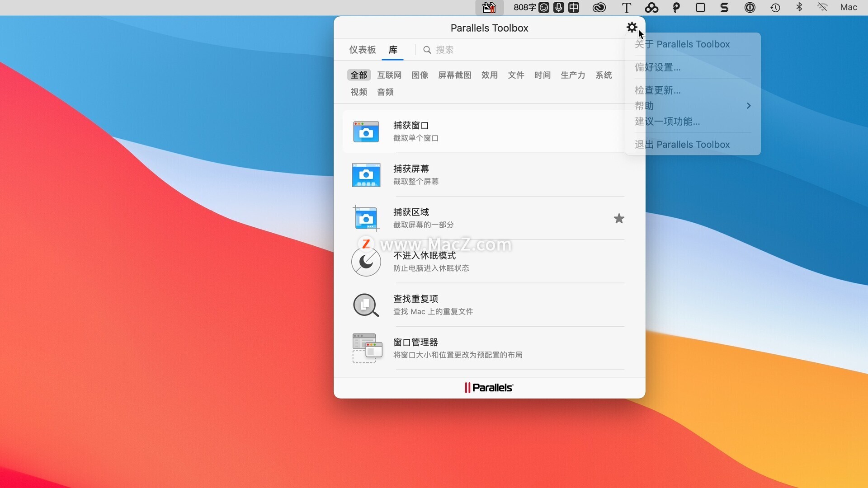Launch the 捕获屏幕 tool
This screenshot has height=488, width=868.
click(484, 175)
